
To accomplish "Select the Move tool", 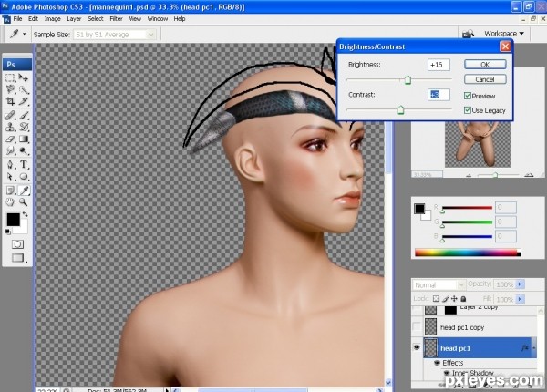I will (x=24, y=77).
